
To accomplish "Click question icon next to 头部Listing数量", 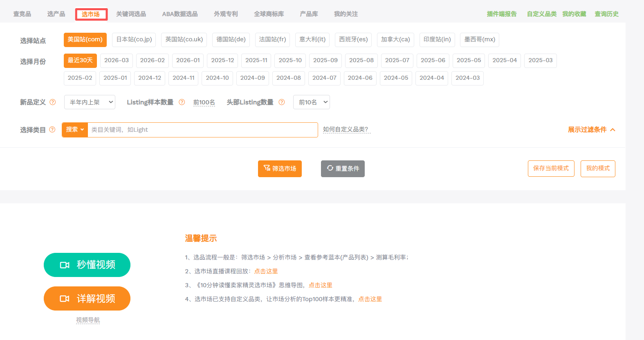I will 282,102.
